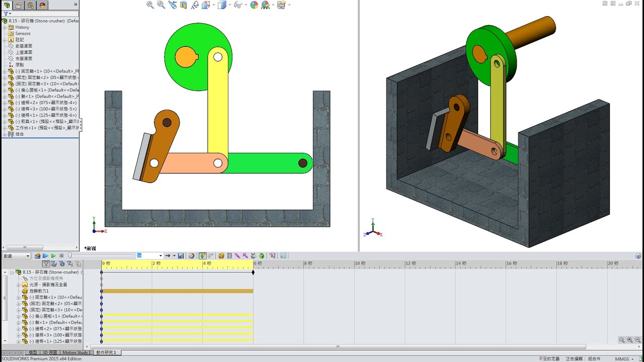Open the Animation Wizard icon
The image size is (644, 362).
coord(192,256)
